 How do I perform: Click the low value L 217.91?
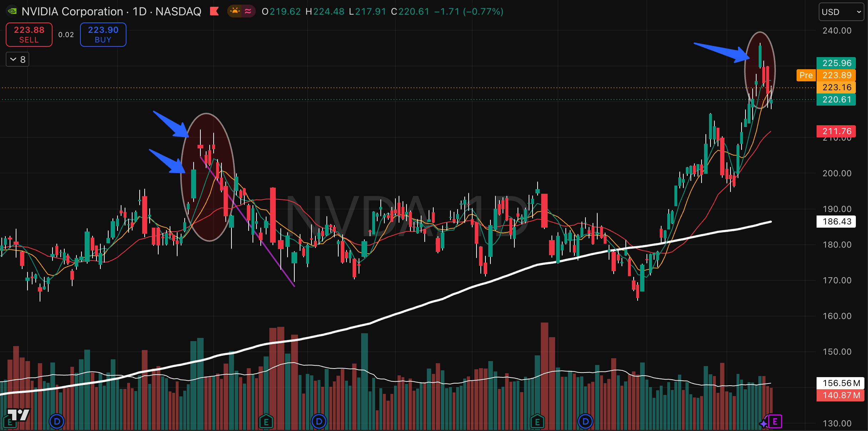click(368, 11)
